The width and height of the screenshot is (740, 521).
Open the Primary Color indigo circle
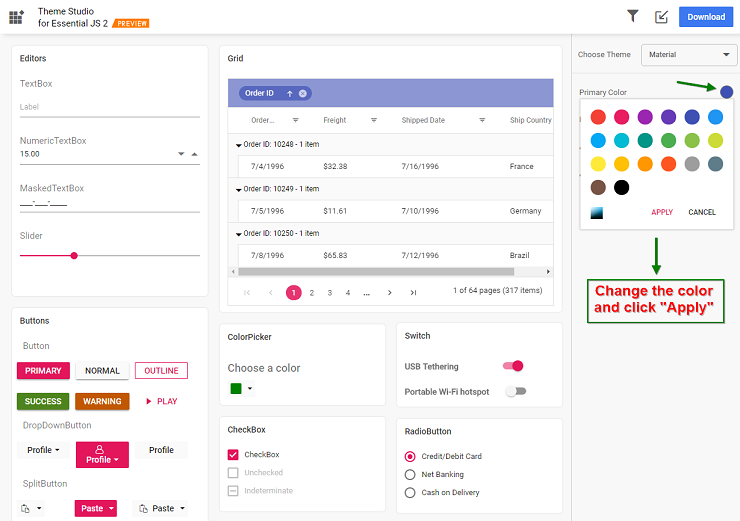(x=727, y=92)
